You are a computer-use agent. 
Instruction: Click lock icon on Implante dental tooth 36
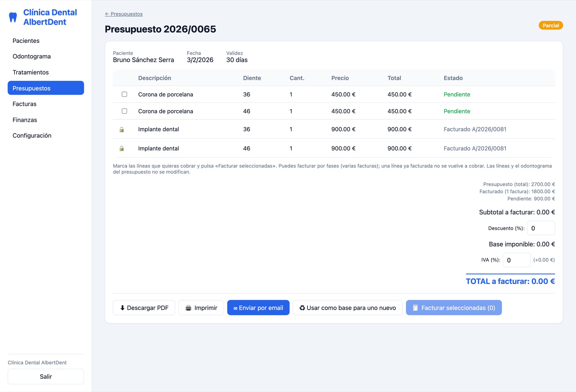(122, 130)
